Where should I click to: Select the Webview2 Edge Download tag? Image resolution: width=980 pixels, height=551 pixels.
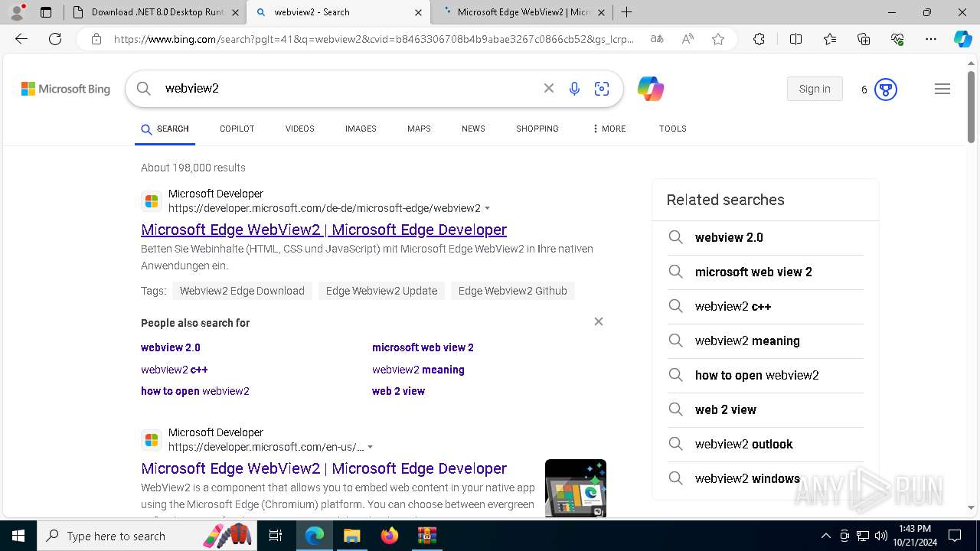click(242, 291)
